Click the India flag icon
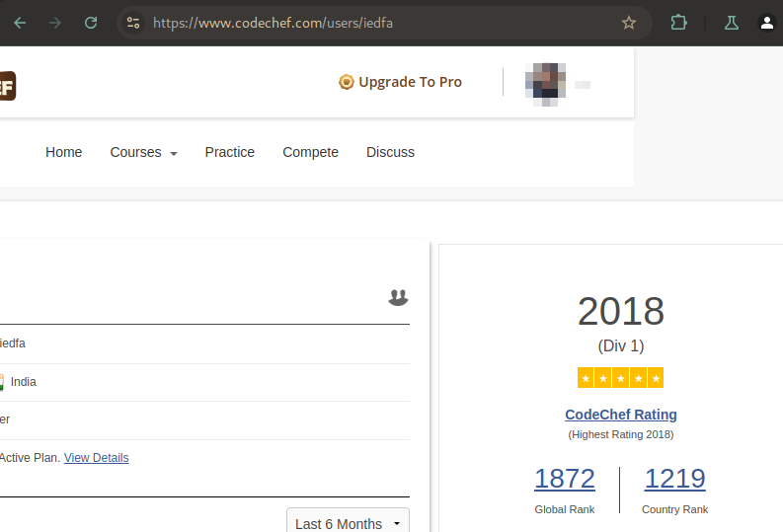 [x=2, y=382]
